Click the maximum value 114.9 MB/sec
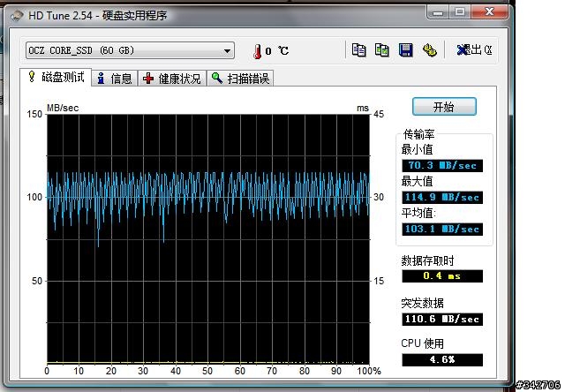This screenshot has height=392, width=565. (442, 198)
